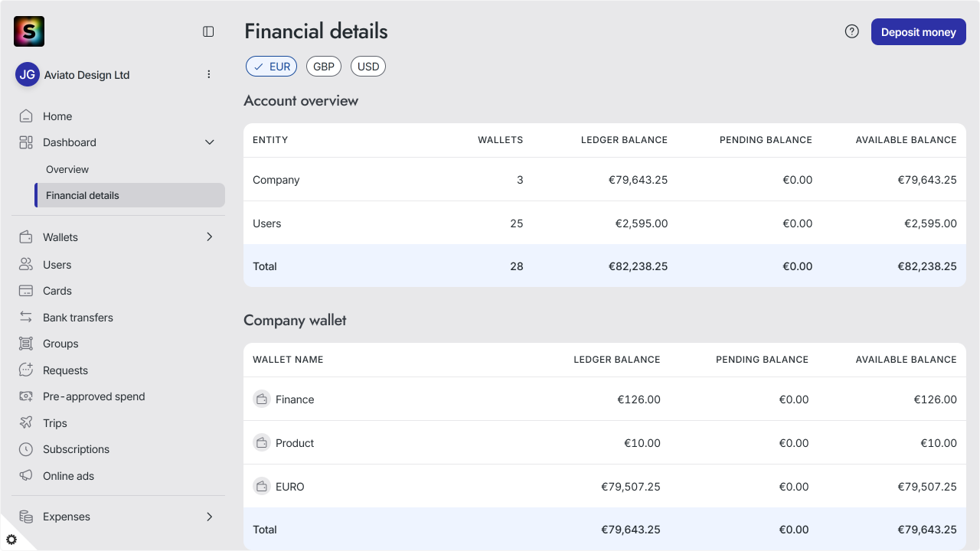Click the Pre-approved spend icon

(26, 396)
